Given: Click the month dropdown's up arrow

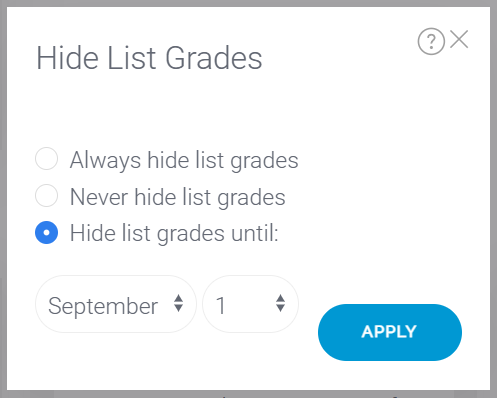Looking at the screenshot, I should [179, 298].
